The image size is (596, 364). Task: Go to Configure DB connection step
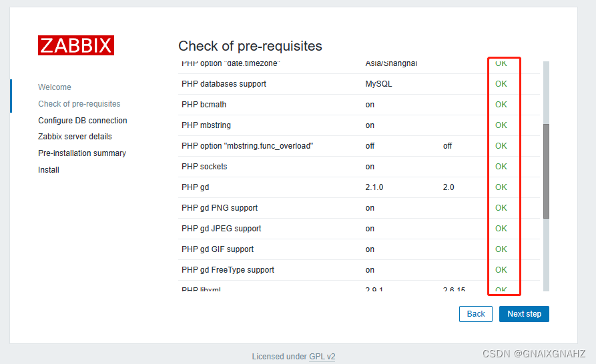83,121
